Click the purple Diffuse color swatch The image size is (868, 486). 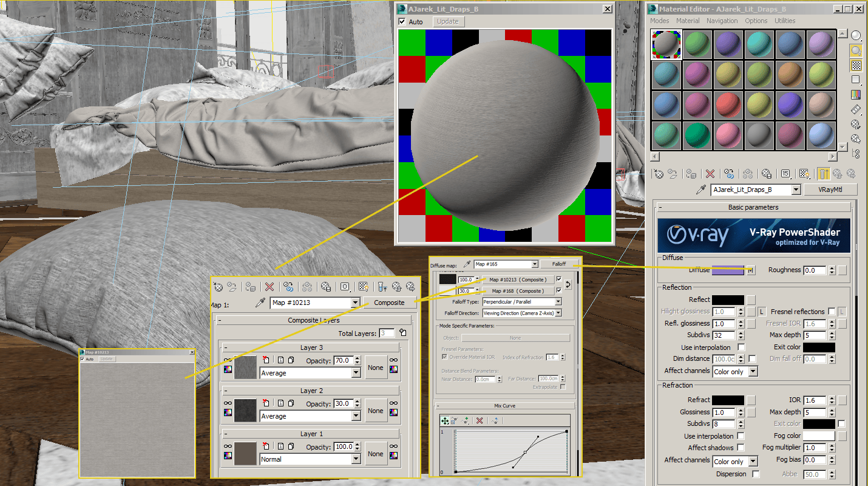click(x=728, y=270)
